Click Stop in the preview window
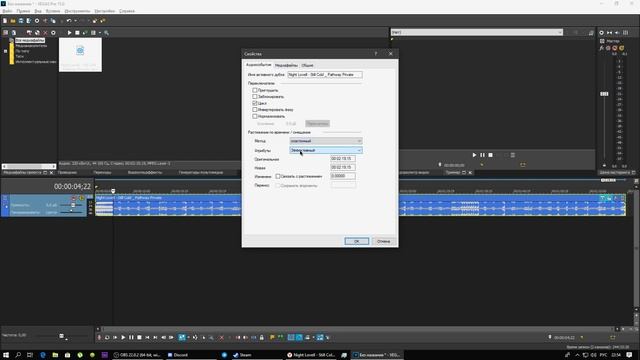 pyautogui.click(x=491, y=155)
